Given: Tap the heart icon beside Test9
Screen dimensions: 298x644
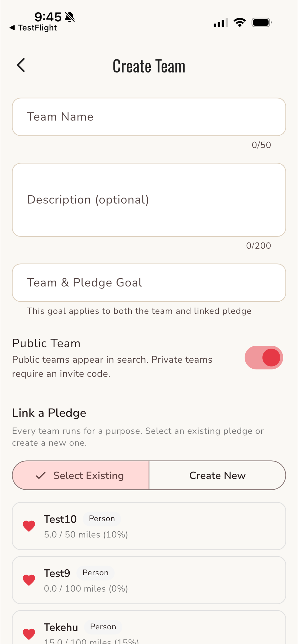Looking at the screenshot, I should point(29,580).
